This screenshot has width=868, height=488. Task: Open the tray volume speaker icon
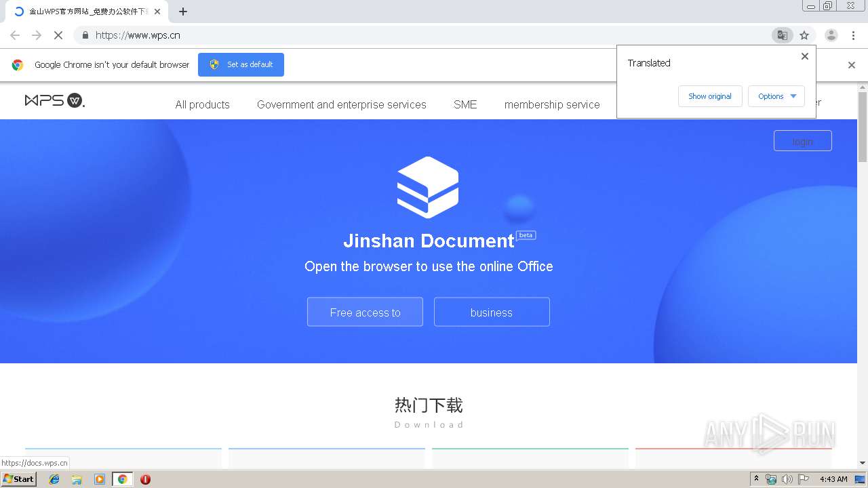coord(787,479)
